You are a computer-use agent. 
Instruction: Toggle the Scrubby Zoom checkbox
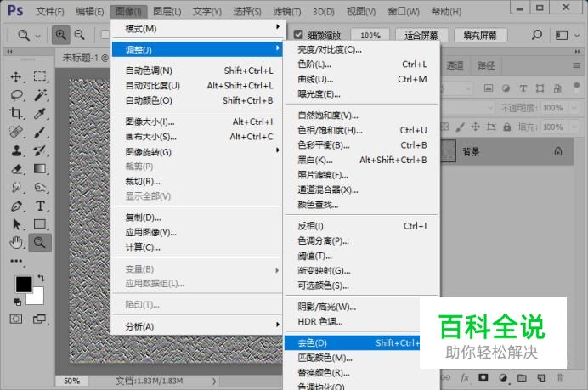click(x=298, y=35)
